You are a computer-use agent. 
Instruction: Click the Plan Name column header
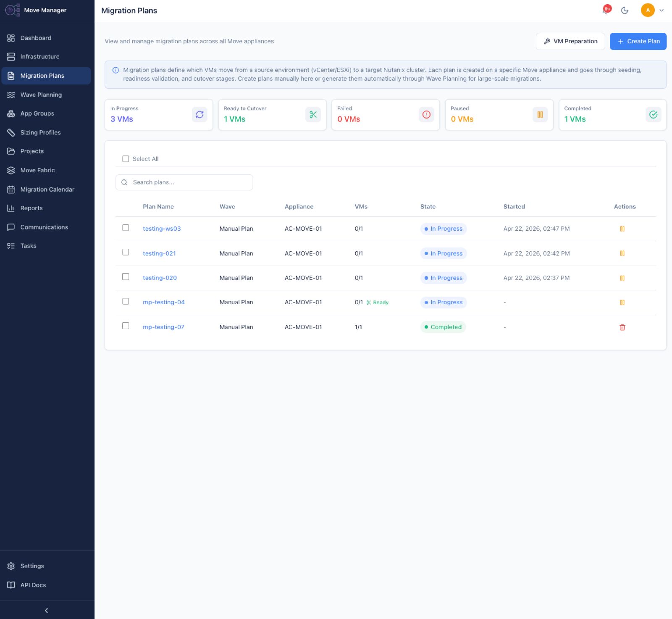[158, 207]
